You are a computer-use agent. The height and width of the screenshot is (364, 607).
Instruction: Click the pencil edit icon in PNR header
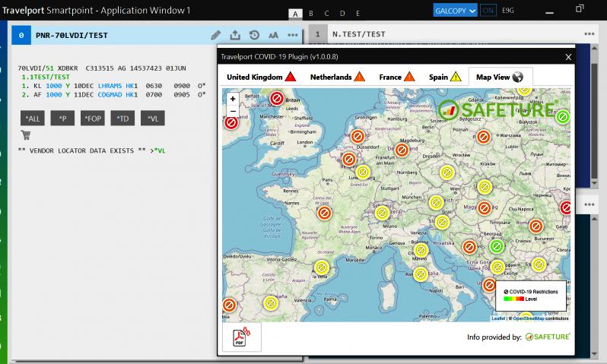click(216, 35)
